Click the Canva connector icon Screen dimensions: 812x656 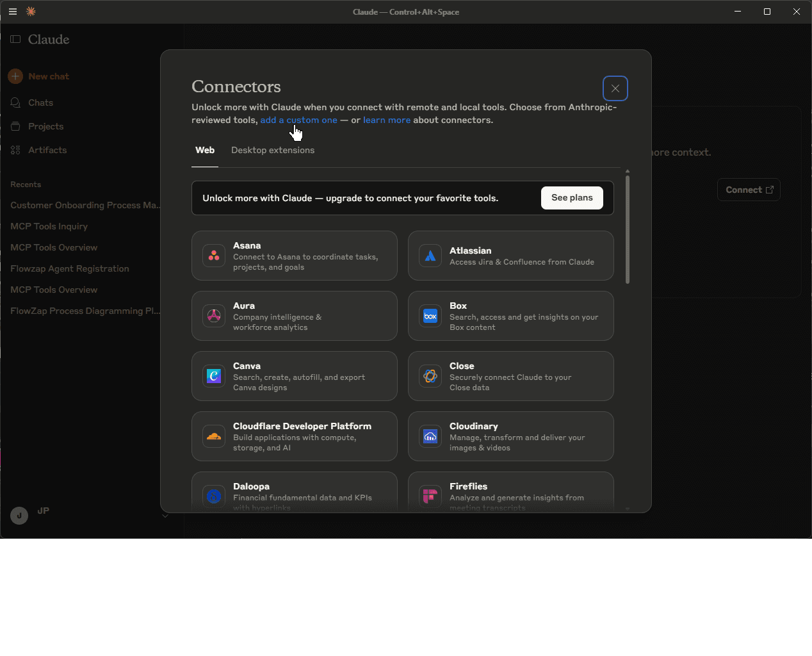click(x=213, y=376)
